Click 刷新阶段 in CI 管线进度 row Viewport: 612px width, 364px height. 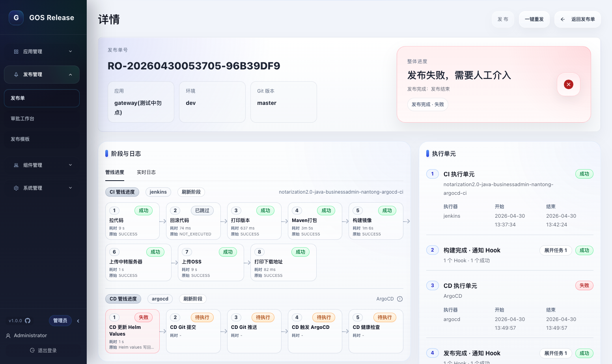pos(191,192)
